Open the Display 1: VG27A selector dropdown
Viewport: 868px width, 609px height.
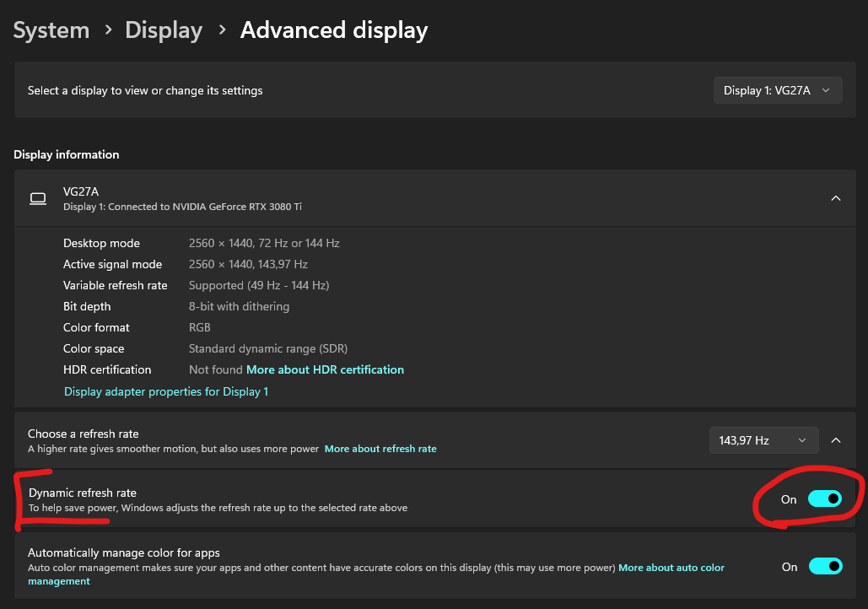tap(777, 90)
